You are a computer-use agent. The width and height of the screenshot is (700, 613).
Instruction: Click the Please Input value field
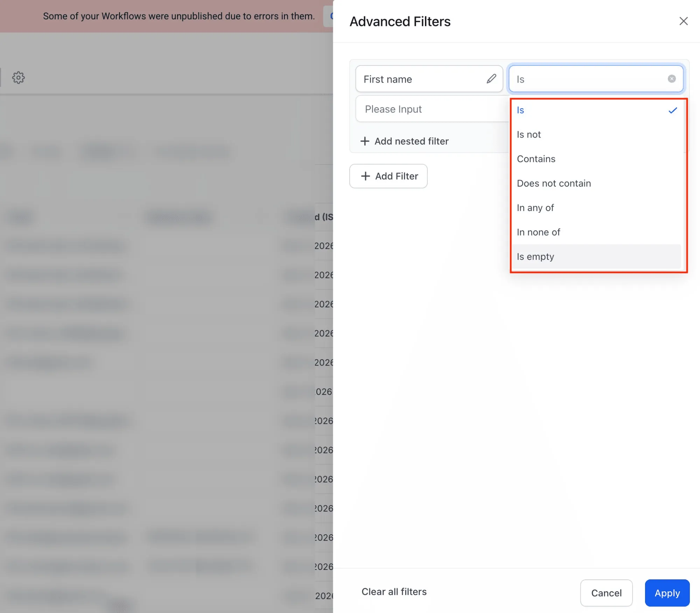433,109
